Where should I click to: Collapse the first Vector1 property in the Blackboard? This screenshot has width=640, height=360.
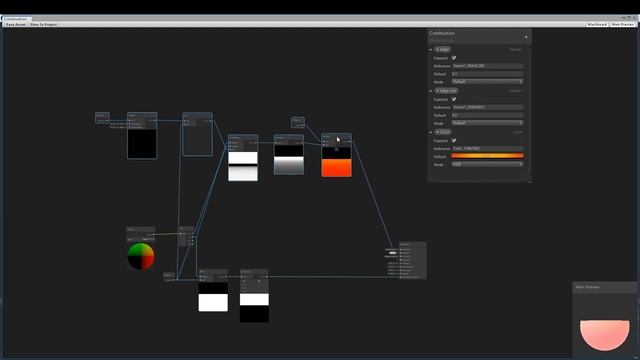pos(431,50)
